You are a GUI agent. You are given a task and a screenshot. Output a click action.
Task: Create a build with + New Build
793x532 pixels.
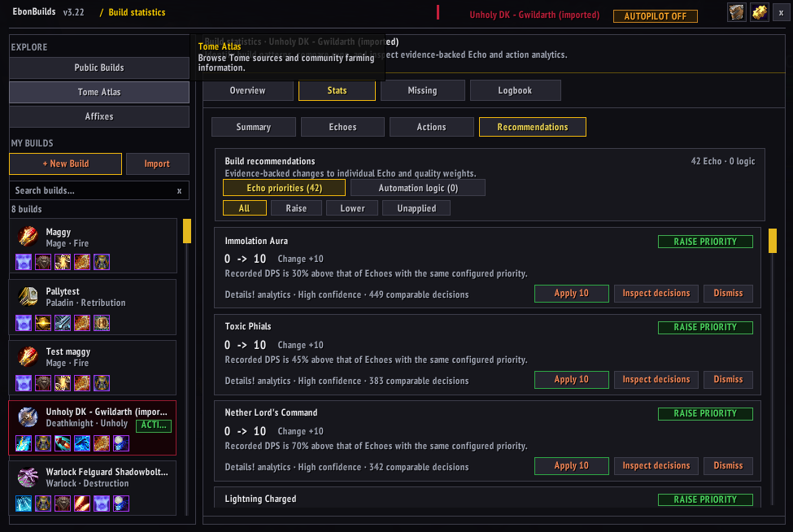[66, 164]
